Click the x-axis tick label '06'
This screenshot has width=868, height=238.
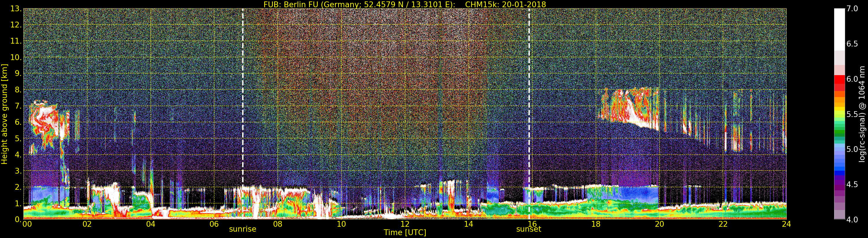tap(214, 224)
